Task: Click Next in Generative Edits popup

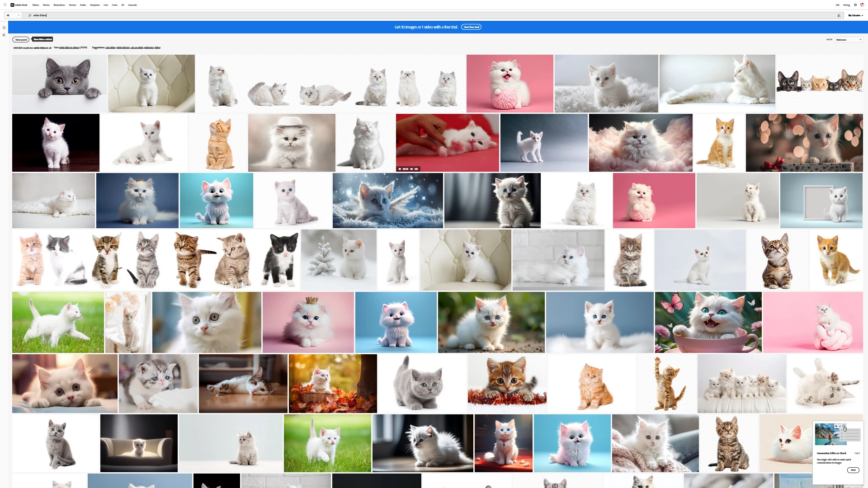Action: (x=853, y=470)
